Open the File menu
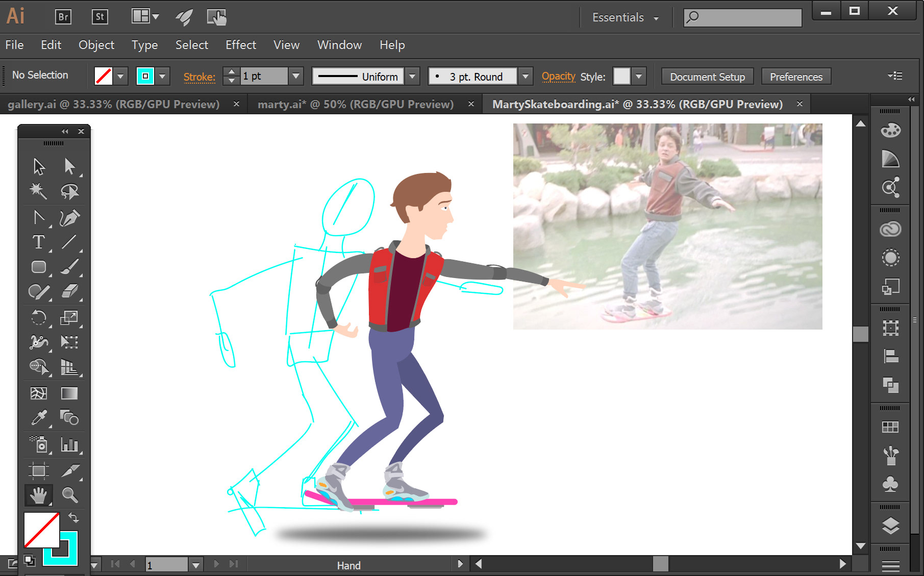 pyautogui.click(x=14, y=45)
